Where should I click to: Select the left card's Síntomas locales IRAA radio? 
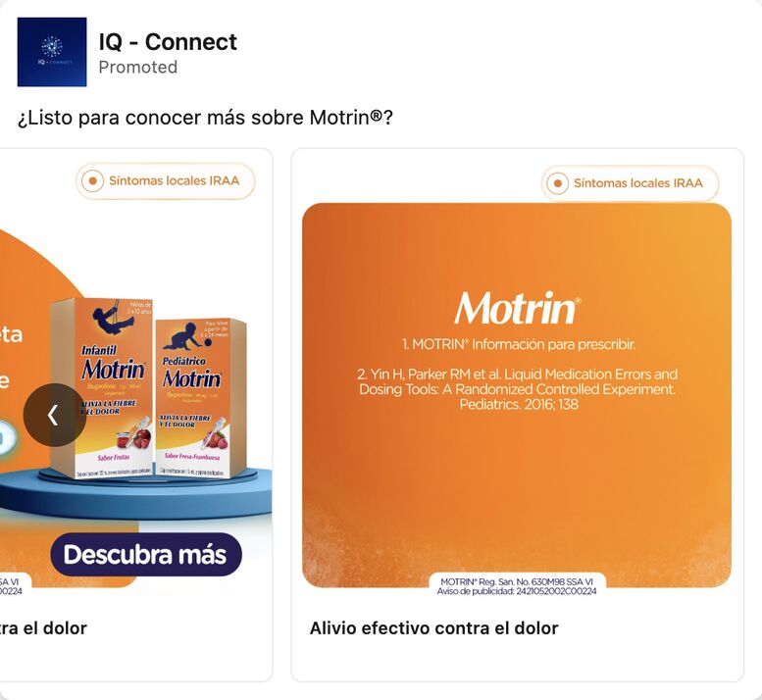coord(92,181)
